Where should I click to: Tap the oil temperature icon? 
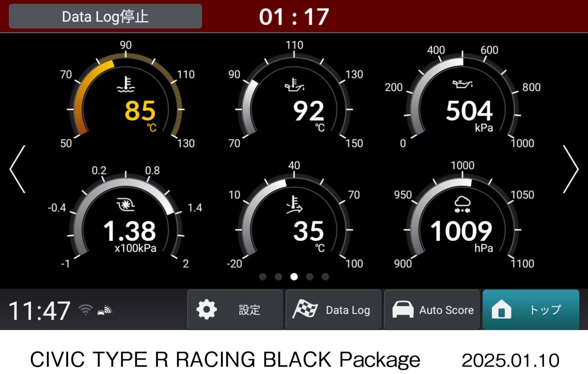tap(294, 85)
